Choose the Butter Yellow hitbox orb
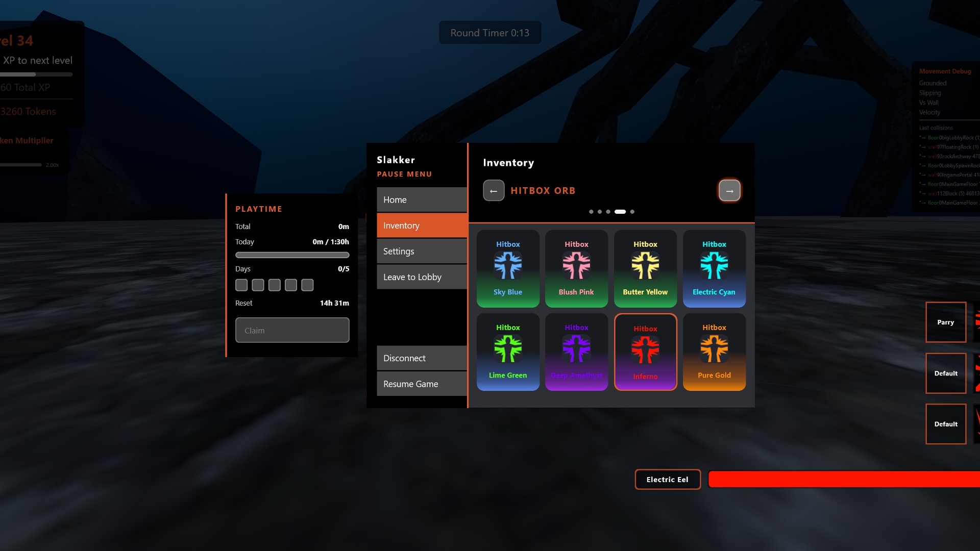Image resolution: width=980 pixels, height=551 pixels. click(645, 268)
